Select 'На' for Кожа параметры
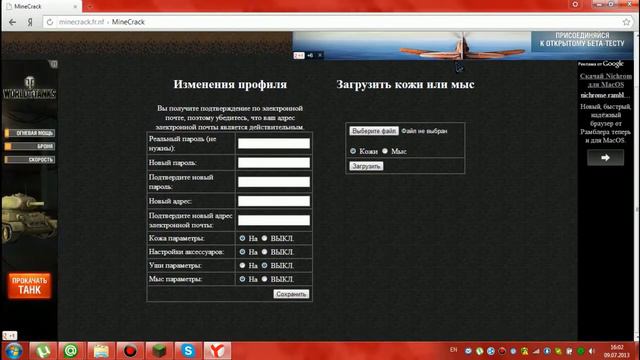 click(242, 238)
